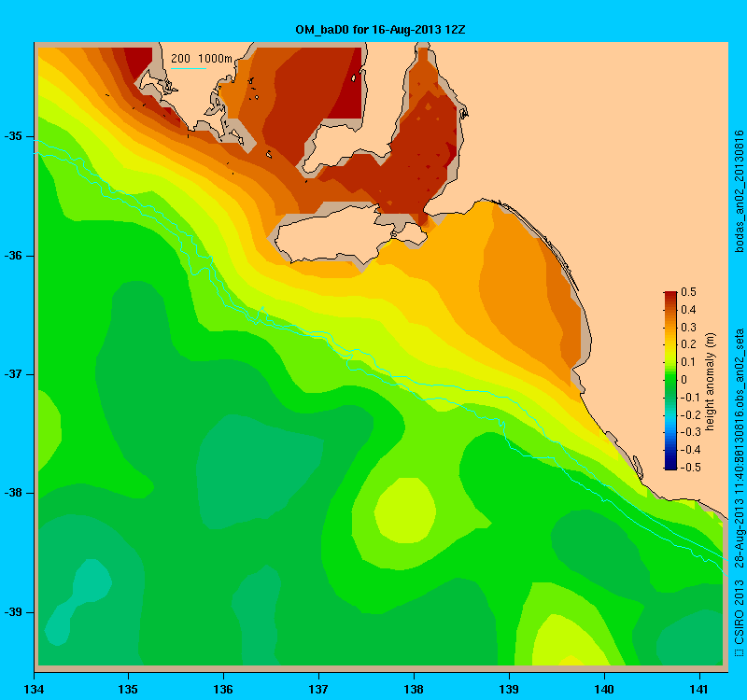Image resolution: width=747 pixels, height=700 pixels.
Task: Click the latitude label -38
Action: [x=14, y=493]
